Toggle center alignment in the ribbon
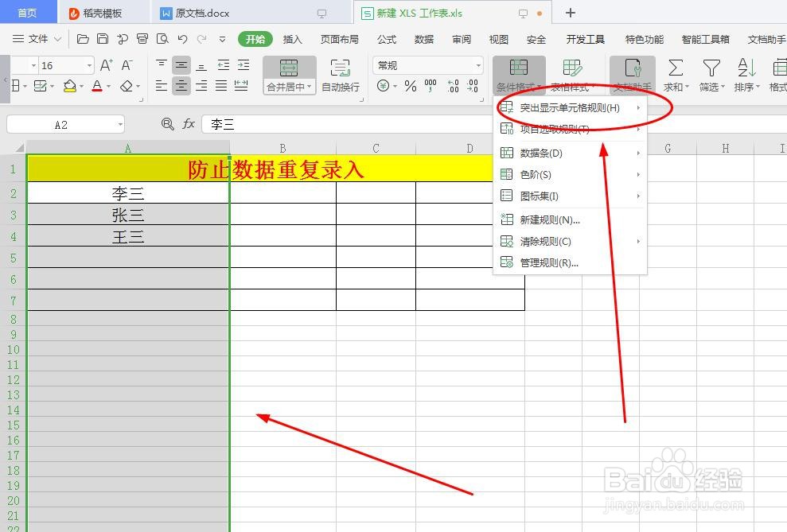Screen dimensions: 787x532 (181, 85)
